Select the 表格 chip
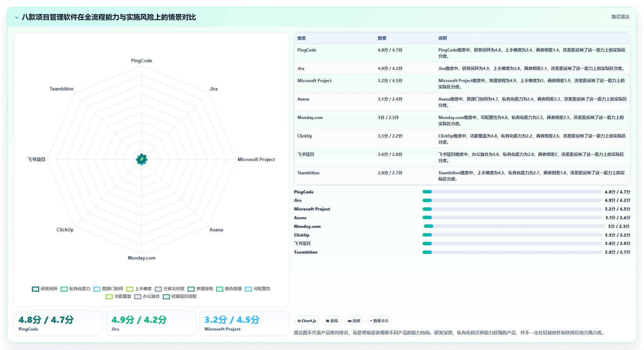 (332, 321)
